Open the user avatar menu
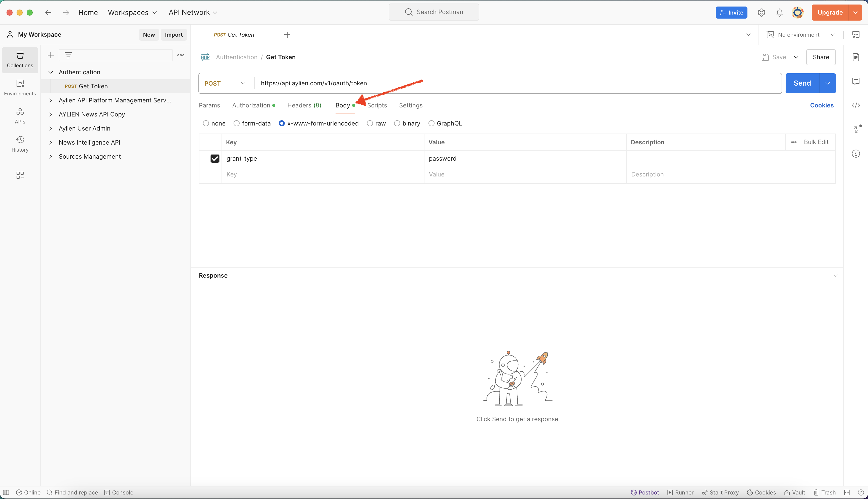 tap(798, 12)
